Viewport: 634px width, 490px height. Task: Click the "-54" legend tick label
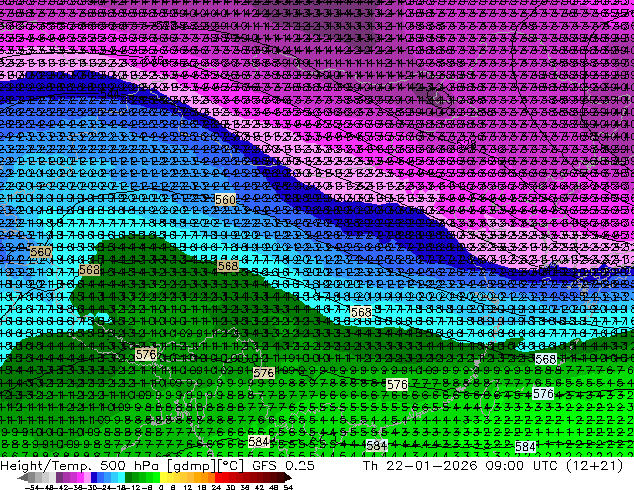pos(32,487)
